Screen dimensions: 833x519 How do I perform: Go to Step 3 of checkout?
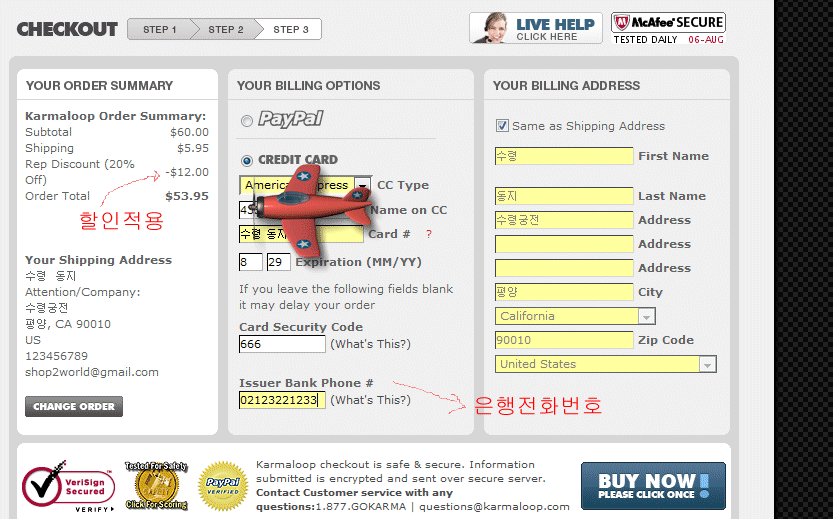[291, 29]
